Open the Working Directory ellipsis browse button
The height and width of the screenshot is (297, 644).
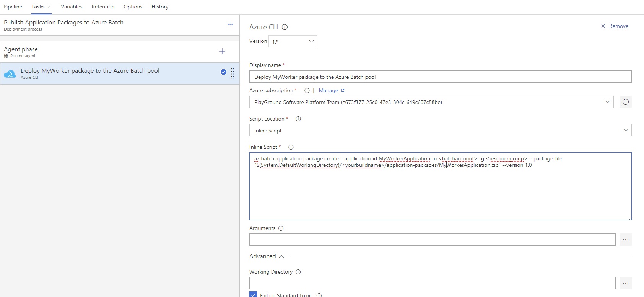625,283
